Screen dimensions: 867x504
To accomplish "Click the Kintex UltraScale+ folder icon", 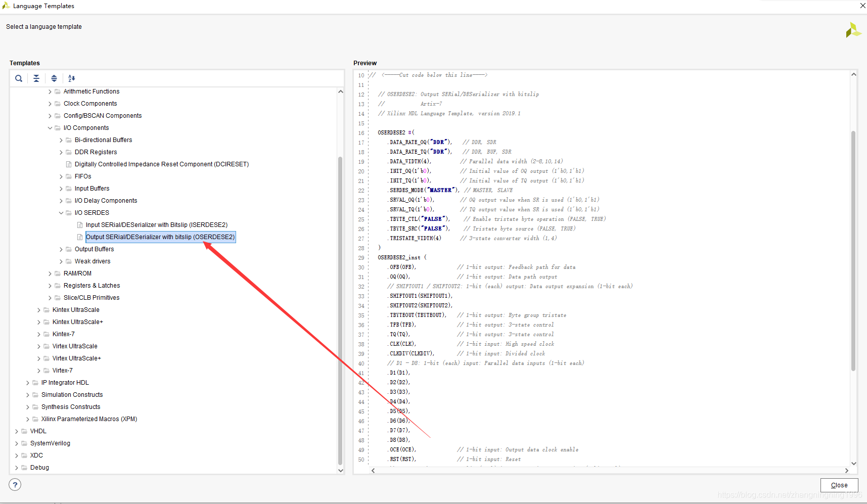I will 47,322.
